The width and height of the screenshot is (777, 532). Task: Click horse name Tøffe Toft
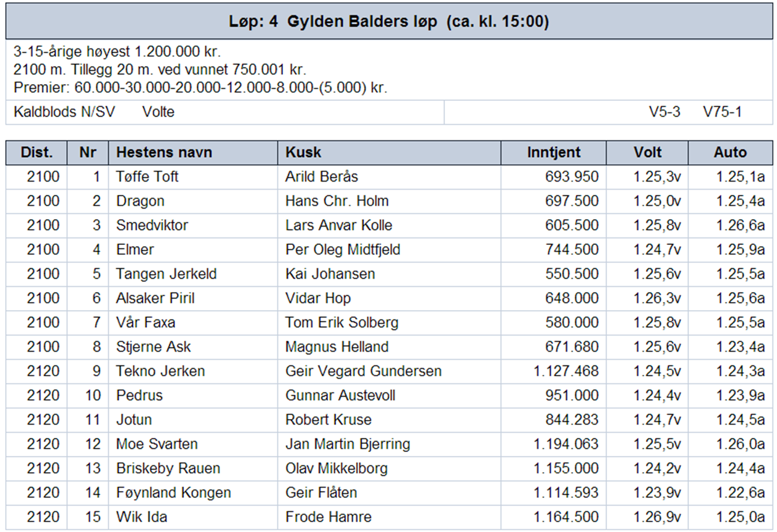147,177
